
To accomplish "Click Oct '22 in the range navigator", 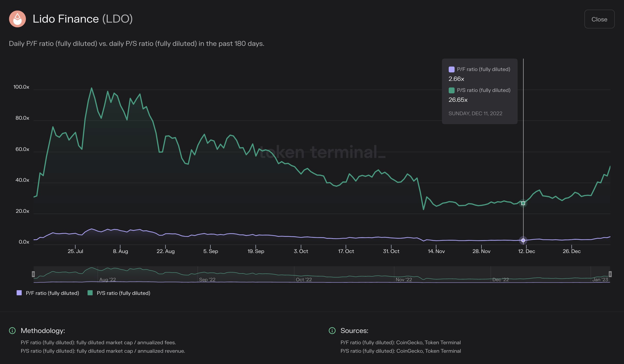I will click(x=304, y=280).
